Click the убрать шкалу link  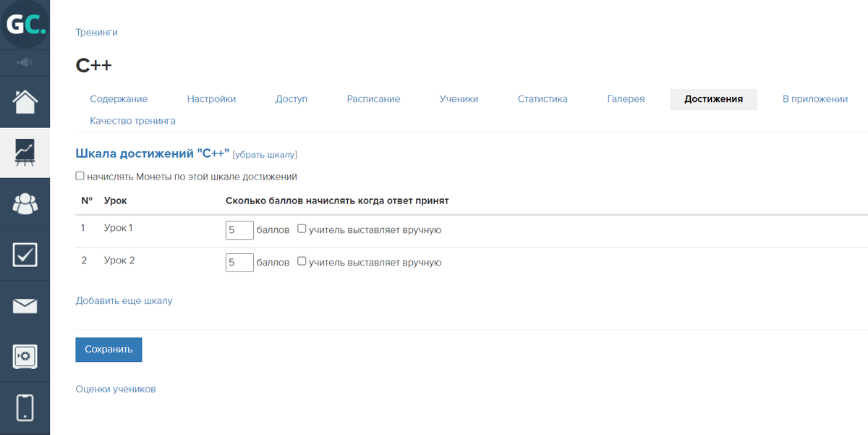(265, 154)
